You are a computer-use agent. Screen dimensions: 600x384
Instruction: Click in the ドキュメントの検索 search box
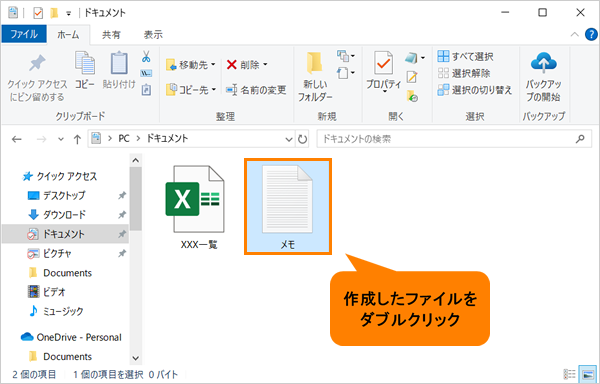(x=454, y=139)
